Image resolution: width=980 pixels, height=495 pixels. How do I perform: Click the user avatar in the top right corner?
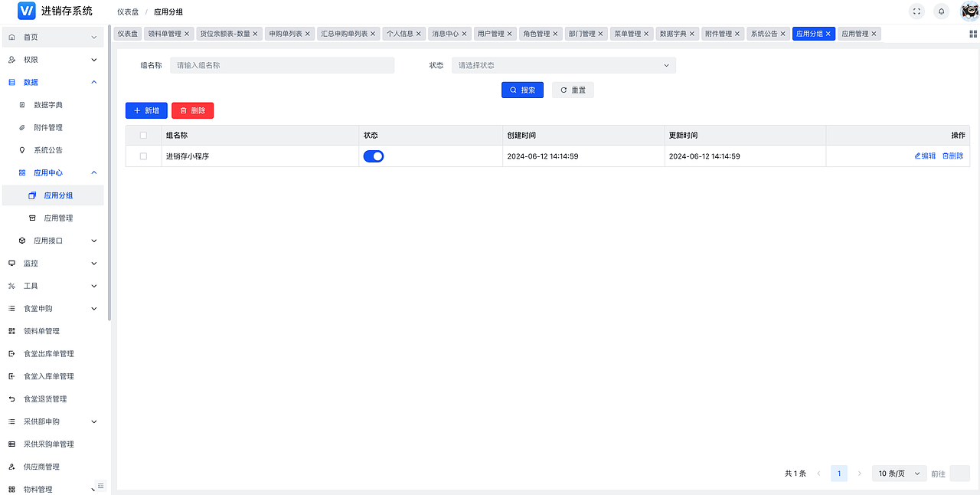tap(968, 11)
